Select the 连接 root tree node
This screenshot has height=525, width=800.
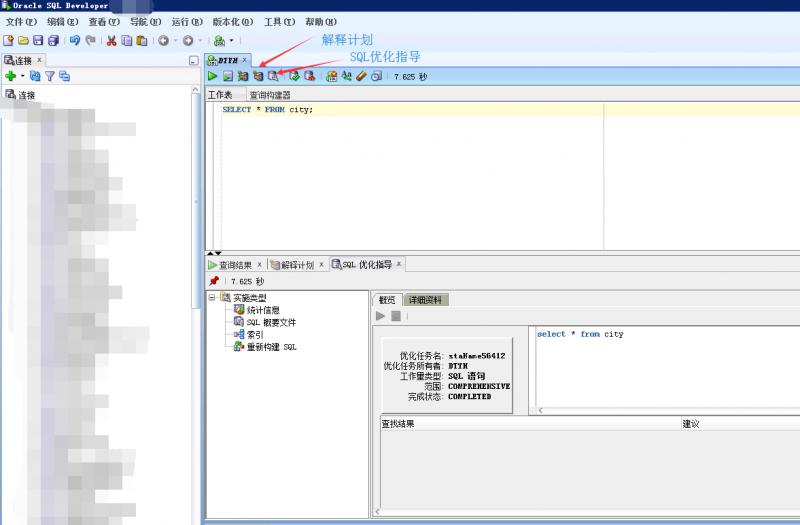[20, 94]
